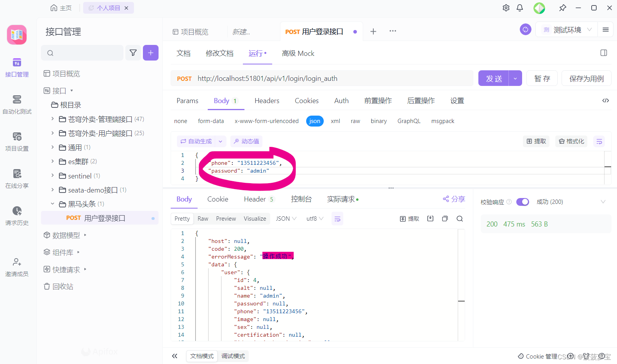Open the 项目设置 sidebar section

tap(17, 142)
